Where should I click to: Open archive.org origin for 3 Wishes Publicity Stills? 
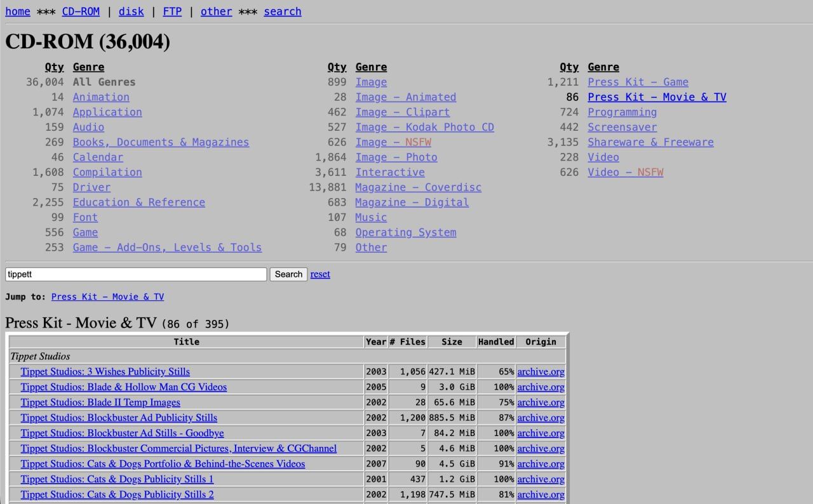(x=541, y=371)
